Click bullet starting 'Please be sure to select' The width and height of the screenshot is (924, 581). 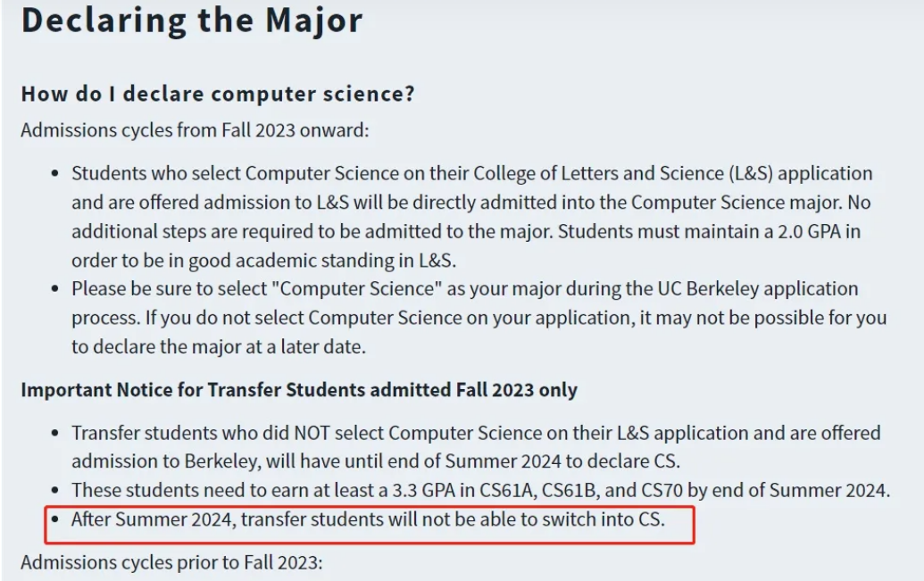coord(479,318)
